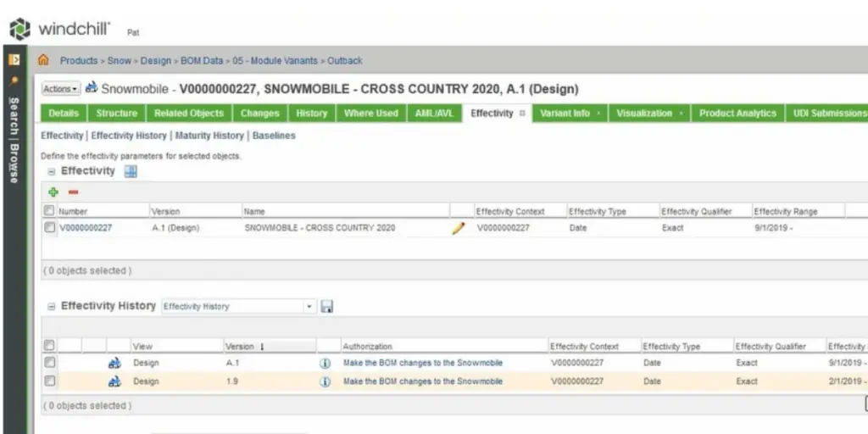Open the Where Used tab
This screenshot has width=868, height=434.
click(x=370, y=114)
